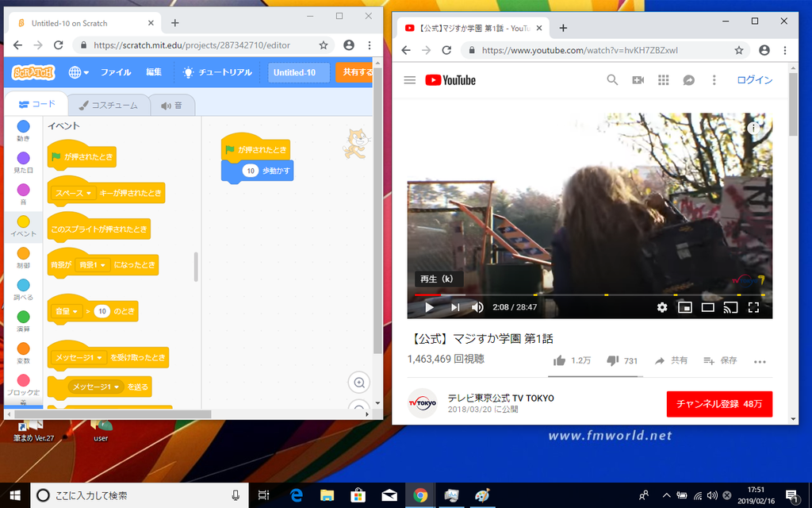Select the 変数 (Variables) block category
Viewport: 812px width, 508px height.
[23, 352]
